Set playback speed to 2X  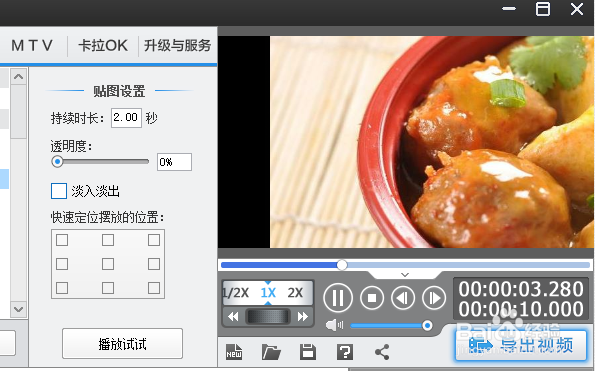coord(295,293)
